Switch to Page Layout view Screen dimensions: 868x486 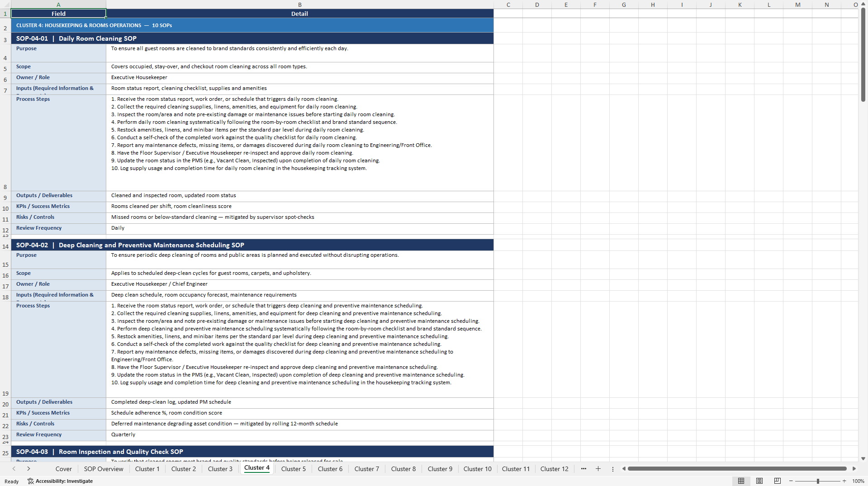(x=759, y=481)
